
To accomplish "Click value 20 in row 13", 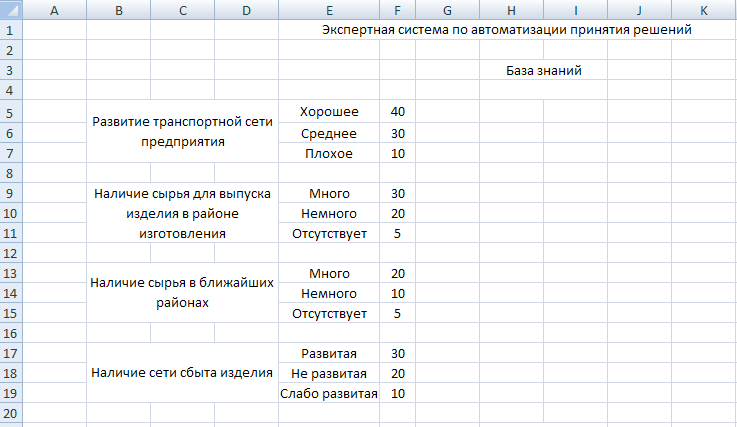I will coord(398,273).
